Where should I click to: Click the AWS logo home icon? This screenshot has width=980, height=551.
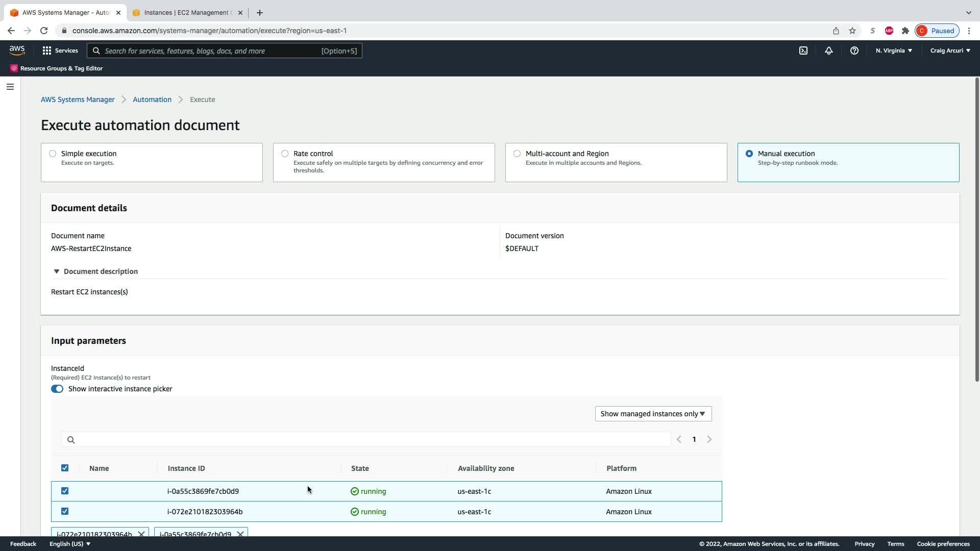pos(17,50)
